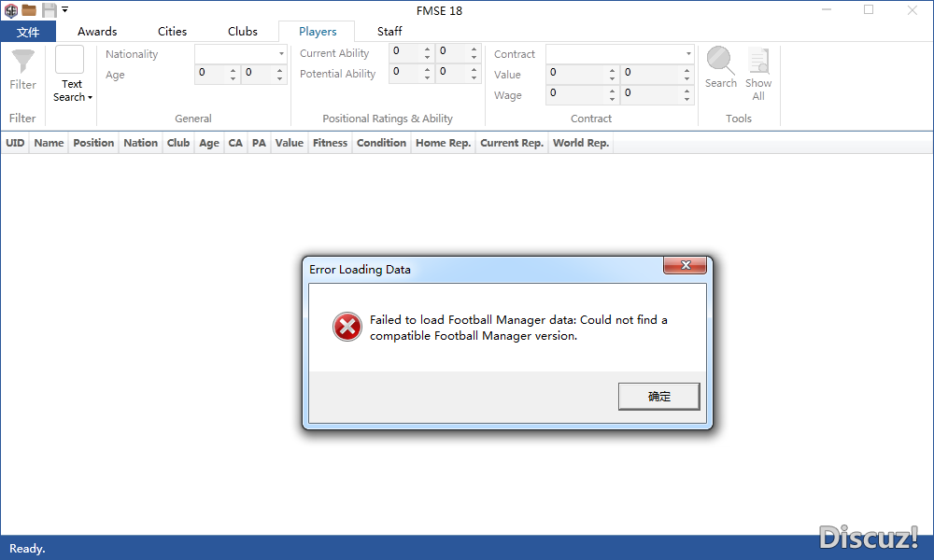
Task: Minimize the FMSE 18 window
Action: click(827, 10)
